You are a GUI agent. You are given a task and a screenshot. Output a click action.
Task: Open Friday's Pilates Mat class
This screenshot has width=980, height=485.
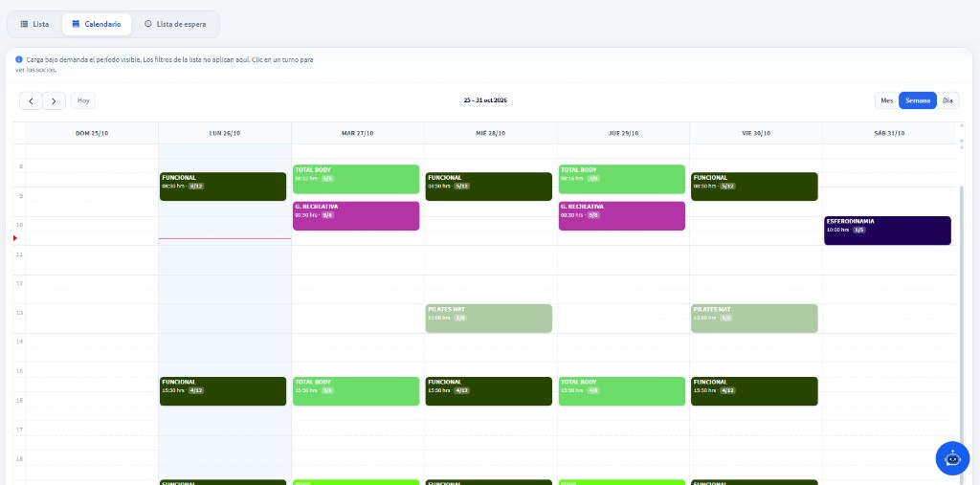[754, 319]
